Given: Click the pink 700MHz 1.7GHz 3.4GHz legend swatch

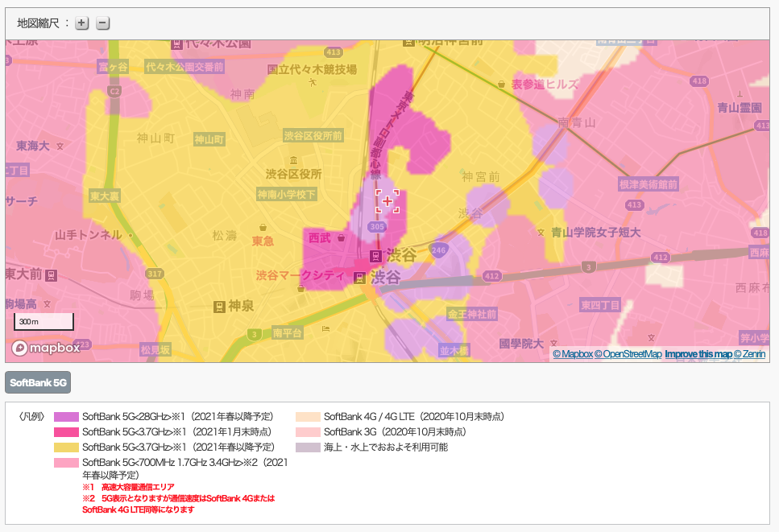Looking at the screenshot, I should point(66,463).
